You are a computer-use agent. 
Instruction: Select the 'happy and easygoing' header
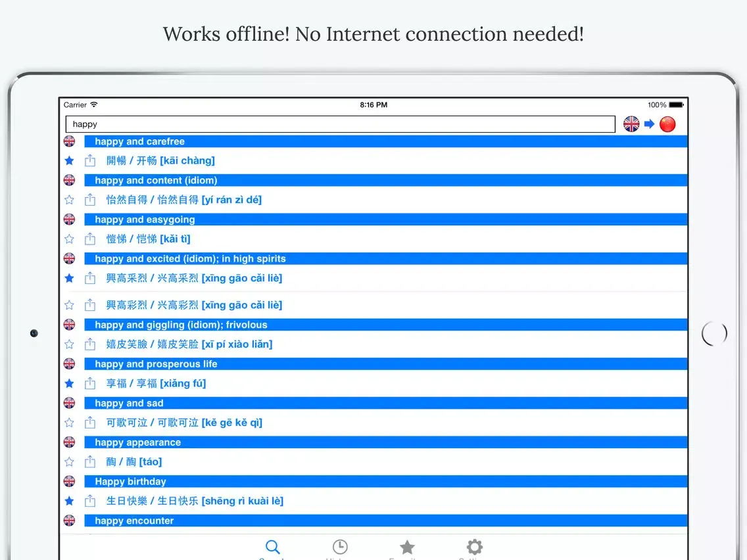pos(385,220)
